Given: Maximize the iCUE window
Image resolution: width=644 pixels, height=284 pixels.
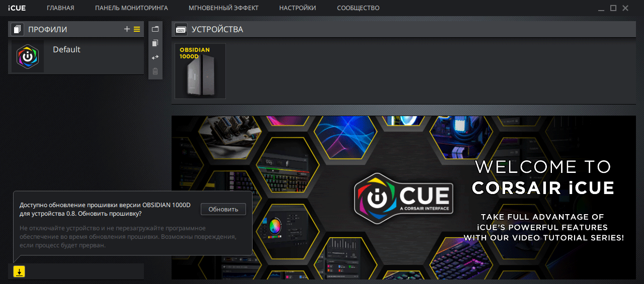Looking at the screenshot, I should [x=613, y=8].
